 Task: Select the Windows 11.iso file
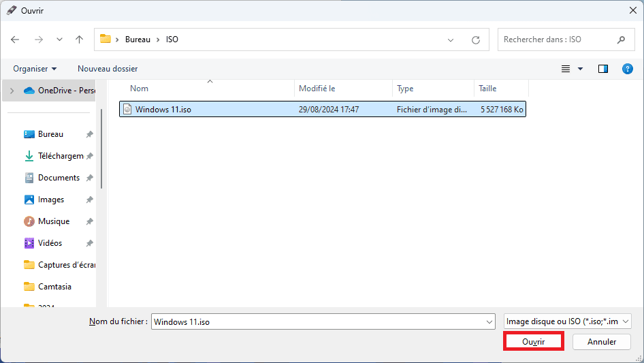tap(323, 110)
